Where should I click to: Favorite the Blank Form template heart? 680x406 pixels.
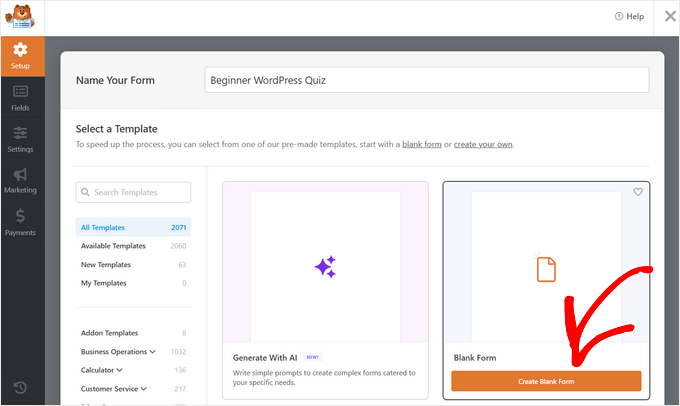pos(638,192)
